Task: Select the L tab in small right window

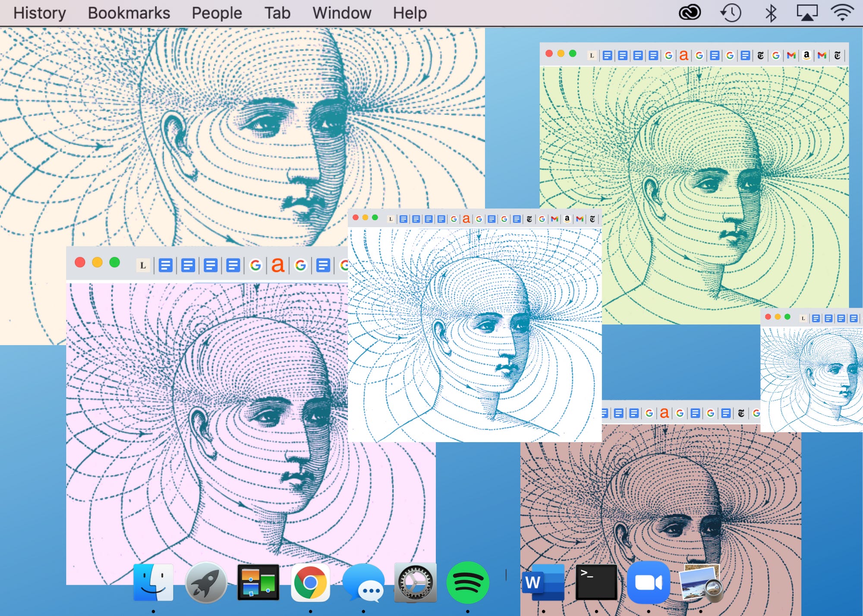Action: click(x=803, y=318)
